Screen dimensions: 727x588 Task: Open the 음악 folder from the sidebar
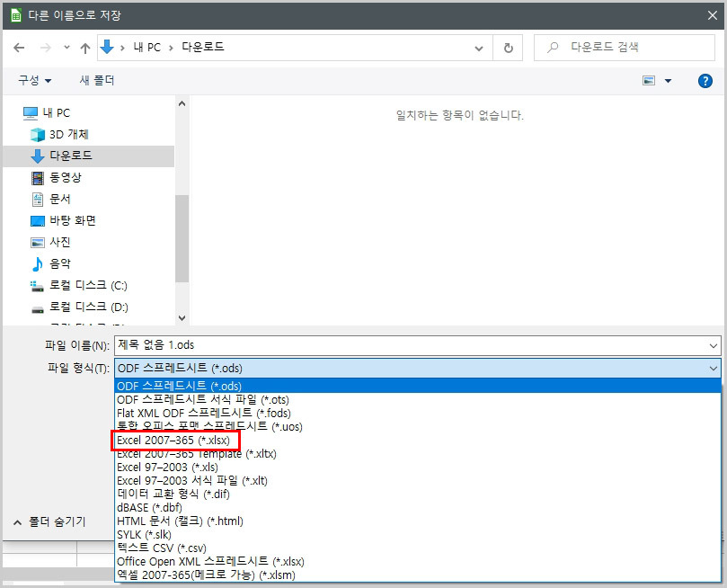click(x=60, y=264)
